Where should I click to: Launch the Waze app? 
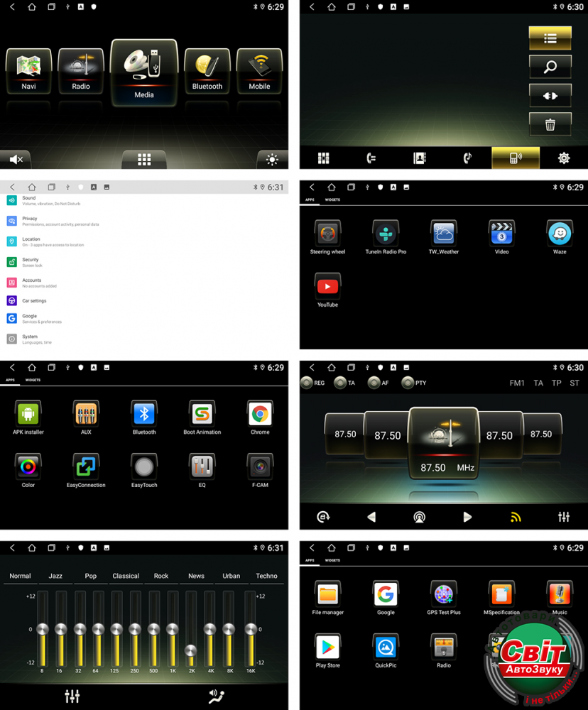(x=560, y=234)
